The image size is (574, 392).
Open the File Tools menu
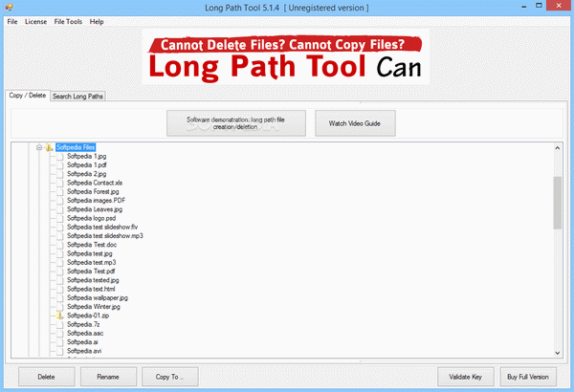pyautogui.click(x=68, y=22)
